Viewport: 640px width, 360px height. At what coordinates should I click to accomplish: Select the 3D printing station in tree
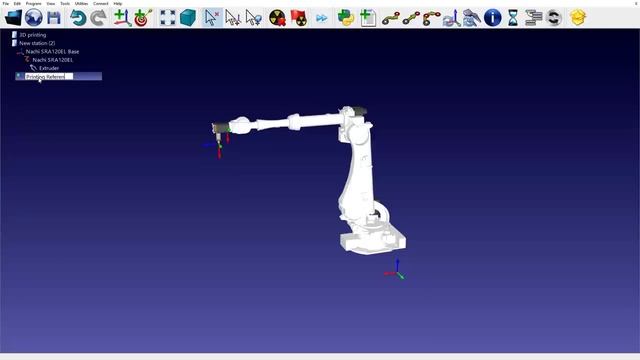(x=33, y=35)
